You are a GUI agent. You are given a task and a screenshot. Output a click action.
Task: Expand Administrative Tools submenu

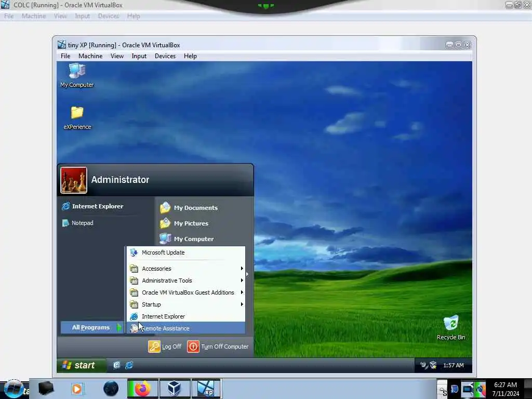[x=186, y=281]
